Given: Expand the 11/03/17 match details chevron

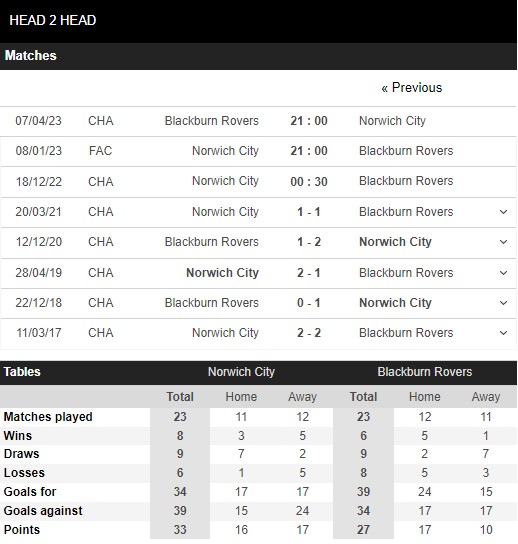Looking at the screenshot, I should (503, 333).
